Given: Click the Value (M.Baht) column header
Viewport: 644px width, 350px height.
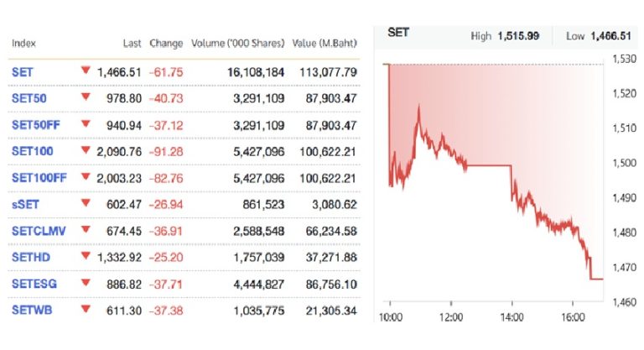Looking at the screenshot, I should pos(325,43).
